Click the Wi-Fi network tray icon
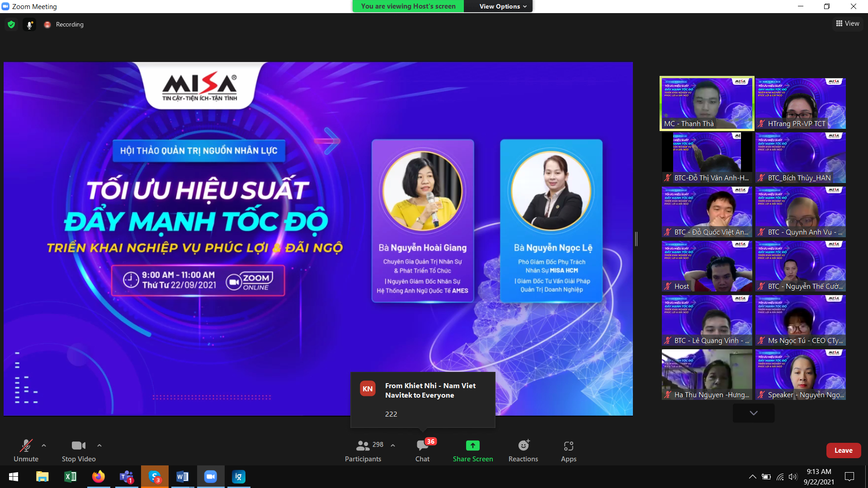This screenshot has width=868, height=488. pyautogui.click(x=780, y=477)
